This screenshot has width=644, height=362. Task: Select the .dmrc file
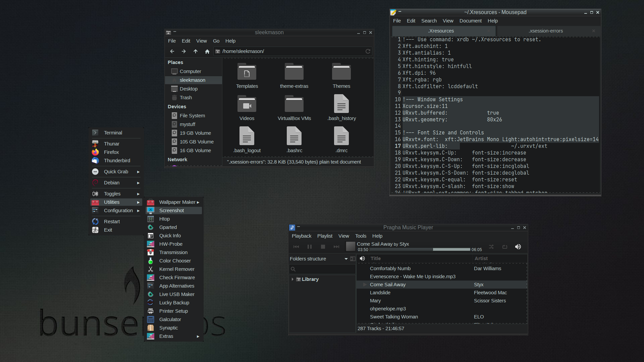pos(341,140)
